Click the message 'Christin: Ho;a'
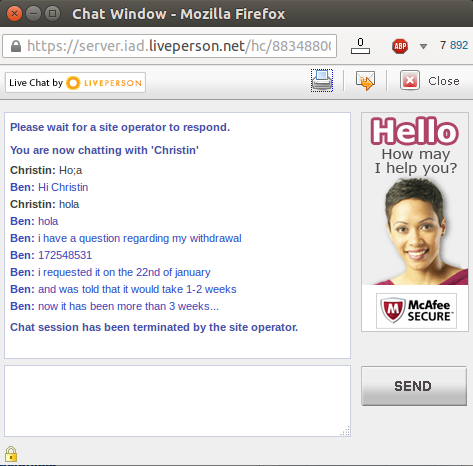The image size is (473, 466). [46, 170]
